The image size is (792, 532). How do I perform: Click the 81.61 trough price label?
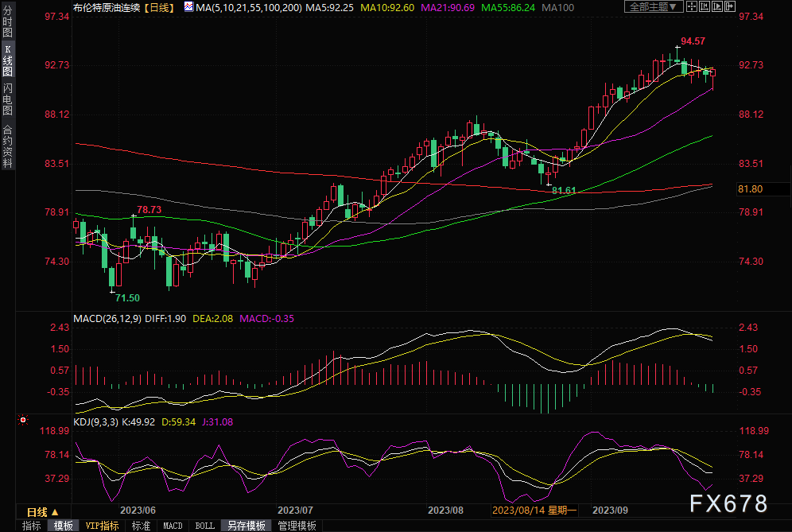pyautogui.click(x=564, y=191)
